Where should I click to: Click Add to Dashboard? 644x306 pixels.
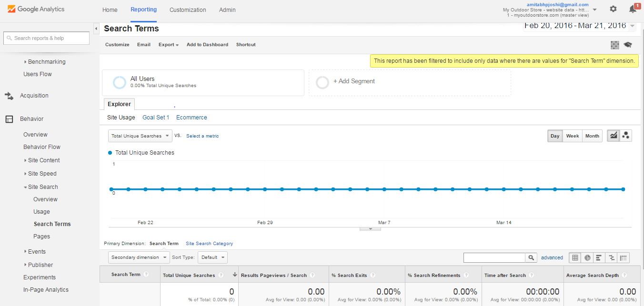[207, 44]
